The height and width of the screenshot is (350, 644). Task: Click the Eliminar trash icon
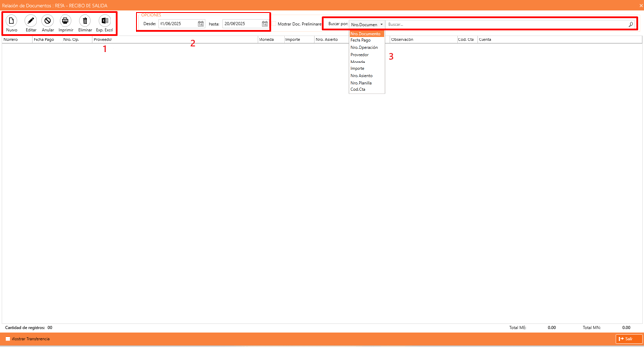coord(85,21)
